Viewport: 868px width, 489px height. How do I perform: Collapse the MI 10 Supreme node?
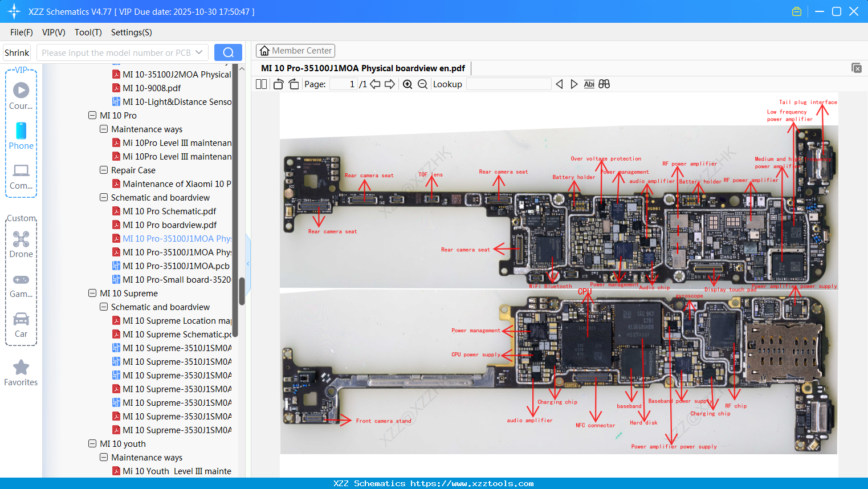tap(92, 293)
